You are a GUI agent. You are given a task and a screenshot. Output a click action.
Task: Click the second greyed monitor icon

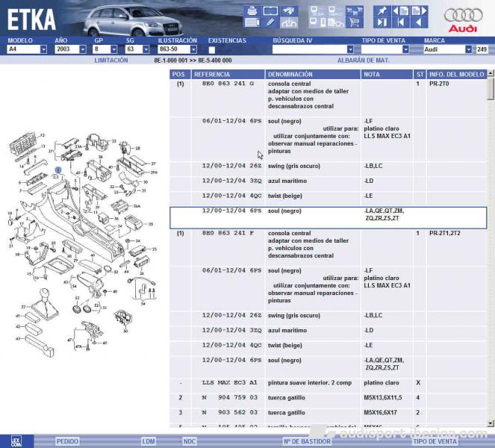coord(335,11)
